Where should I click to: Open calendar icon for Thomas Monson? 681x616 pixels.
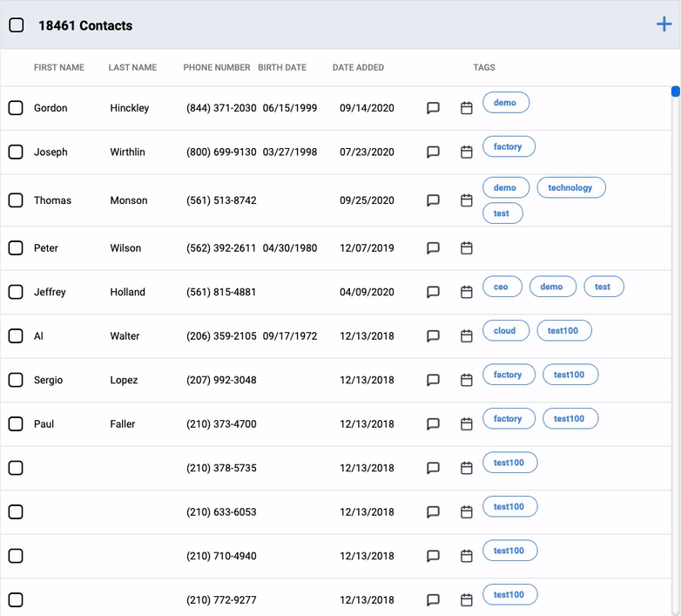tap(467, 200)
